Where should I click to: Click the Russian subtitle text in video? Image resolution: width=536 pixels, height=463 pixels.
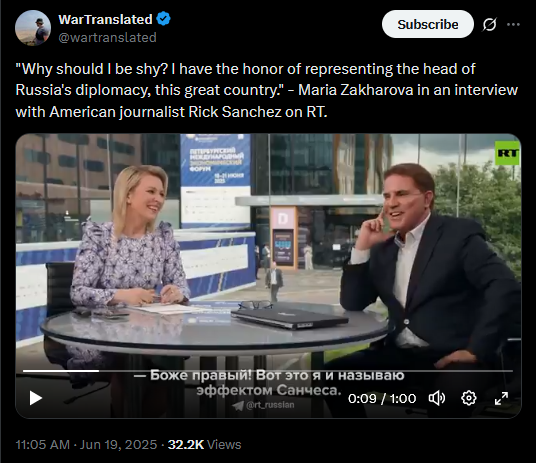pos(268,383)
